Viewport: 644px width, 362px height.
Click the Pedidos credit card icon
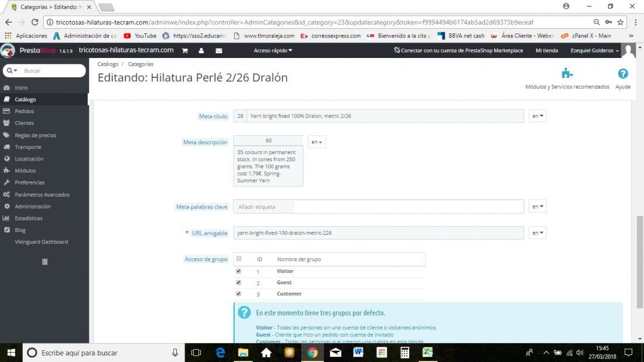pyautogui.click(x=6, y=111)
